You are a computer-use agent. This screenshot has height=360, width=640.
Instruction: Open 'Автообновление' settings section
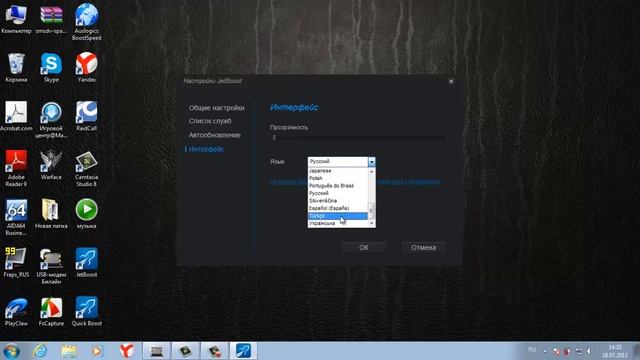pos(214,135)
